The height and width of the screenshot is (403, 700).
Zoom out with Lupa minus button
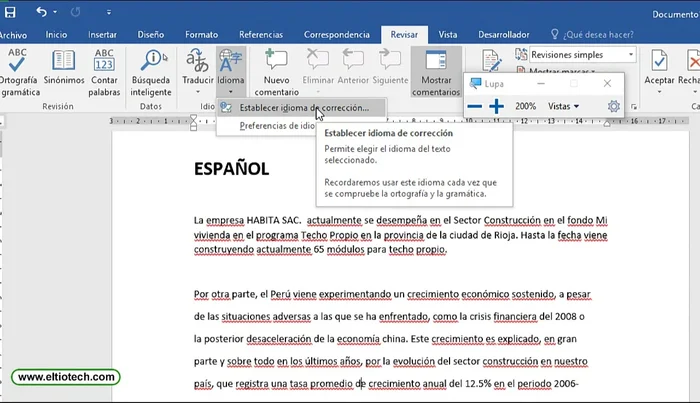point(474,106)
